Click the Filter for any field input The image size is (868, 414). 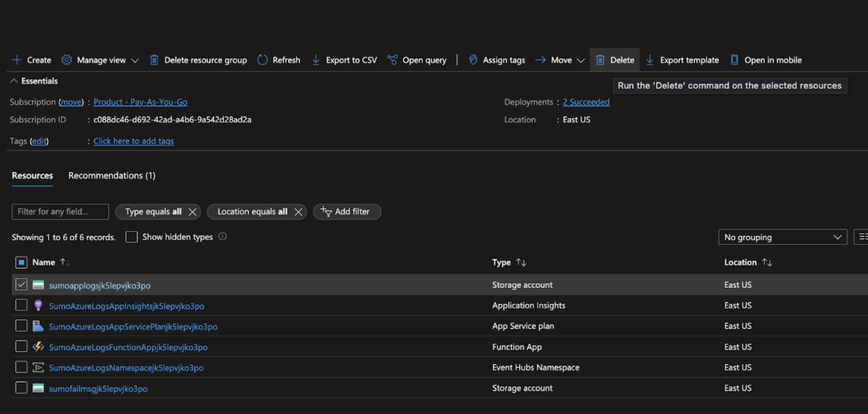pyautogui.click(x=60, y=211)
